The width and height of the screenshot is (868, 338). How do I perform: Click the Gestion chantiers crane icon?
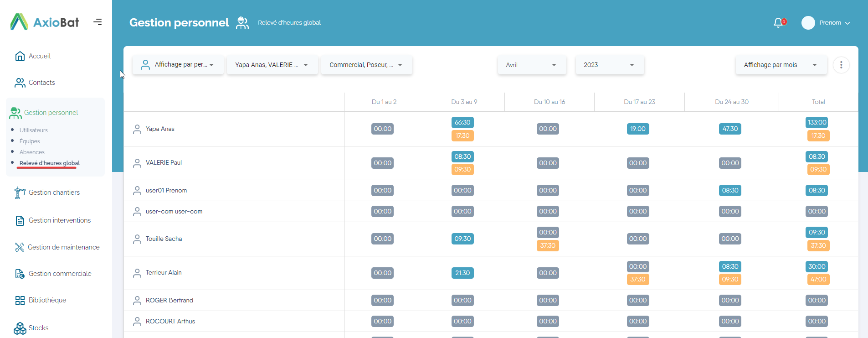(20, 193)
